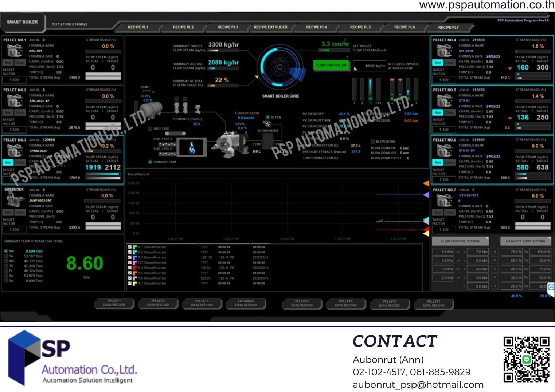
Task: Click the purple trend marker arrow
Action: pyautogui.click(x=426, y=195)
